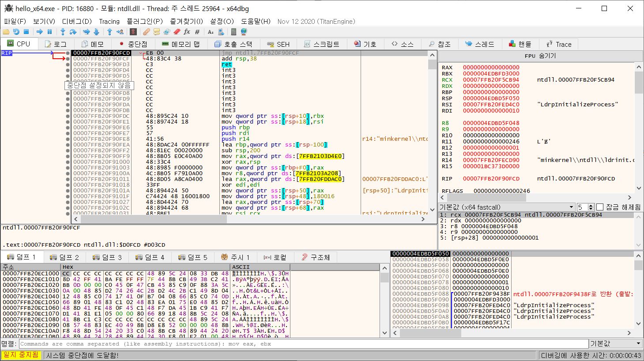Switch to the 호출 스택 tab
This screenshot has width=644, height=361.
pos(233,44)
